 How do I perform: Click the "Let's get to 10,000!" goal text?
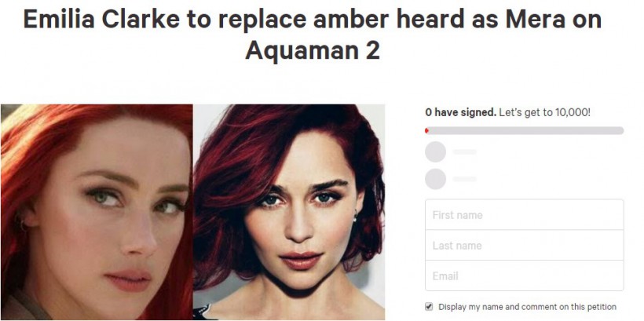point(544,112)
